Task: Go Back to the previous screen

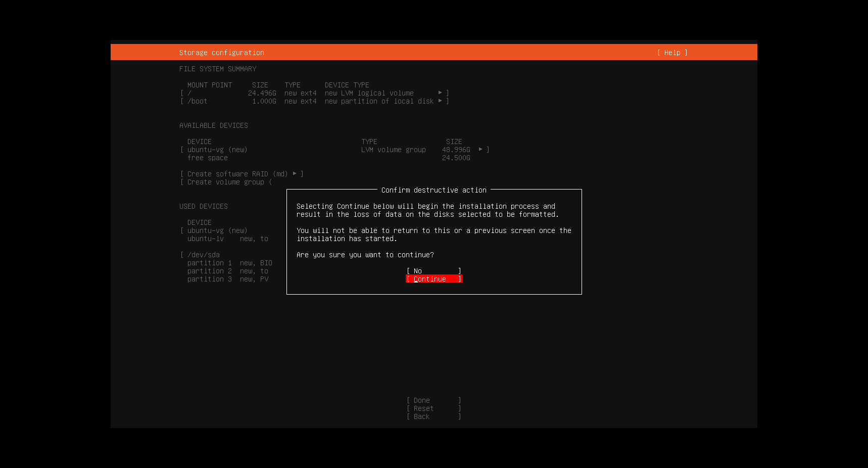Action: (x=434, y=416)
